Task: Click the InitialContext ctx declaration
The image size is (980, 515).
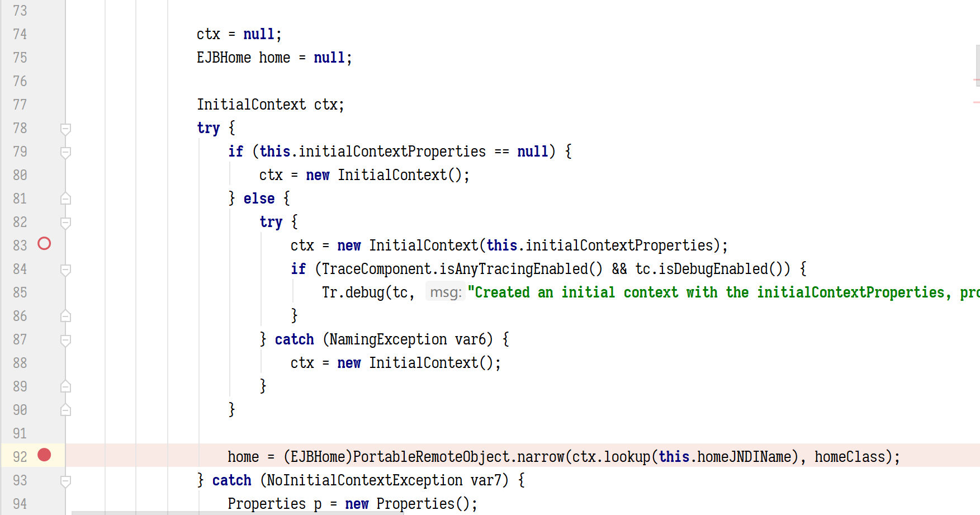Action: [x=271, y=105]
